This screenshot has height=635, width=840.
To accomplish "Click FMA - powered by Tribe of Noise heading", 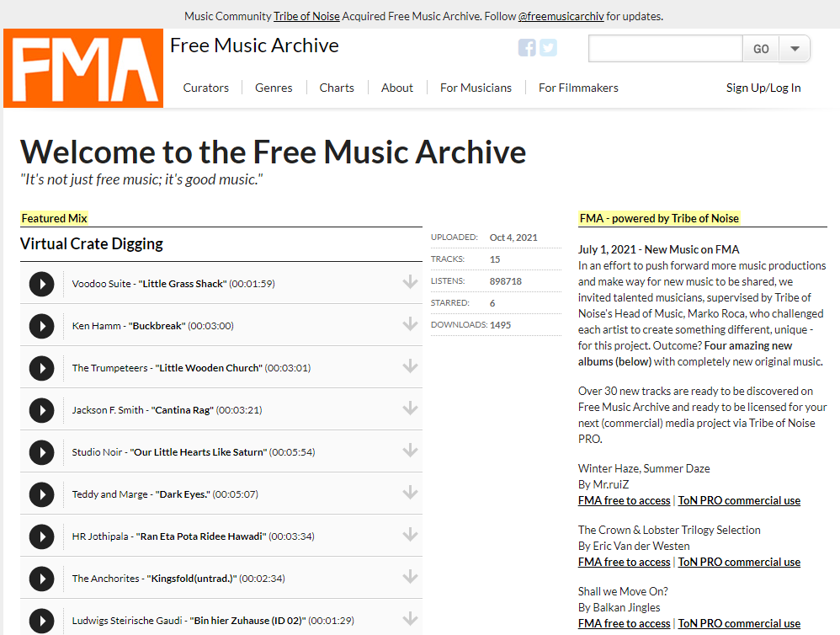I will pyautogui.click(x=660, y=219).
